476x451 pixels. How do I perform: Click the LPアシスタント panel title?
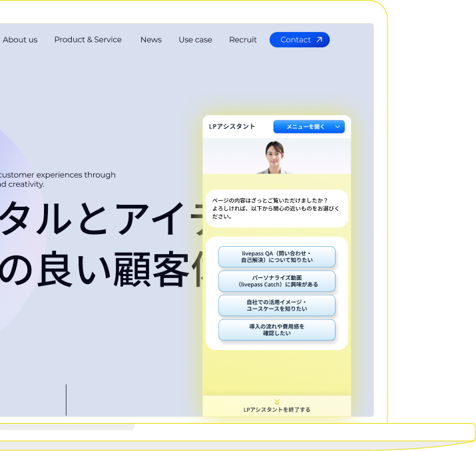click(x=232, y=126)
